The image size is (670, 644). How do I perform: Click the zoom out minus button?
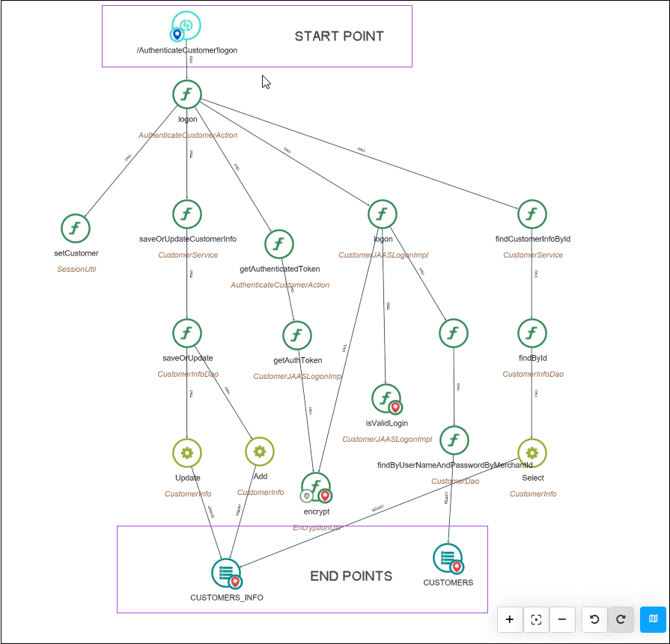[x=562, y=619]
